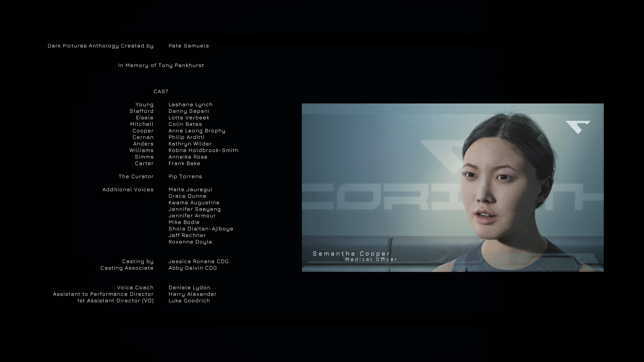Viewport: 644px width, 362px height.
Task: Click the 'Carter' character label
Action: [144, 163]
